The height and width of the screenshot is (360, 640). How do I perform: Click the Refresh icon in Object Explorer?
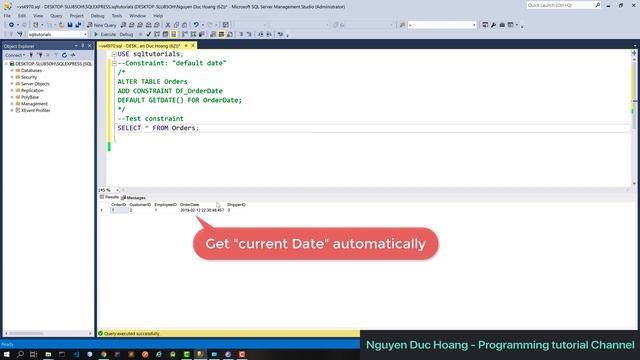[64, 55]
